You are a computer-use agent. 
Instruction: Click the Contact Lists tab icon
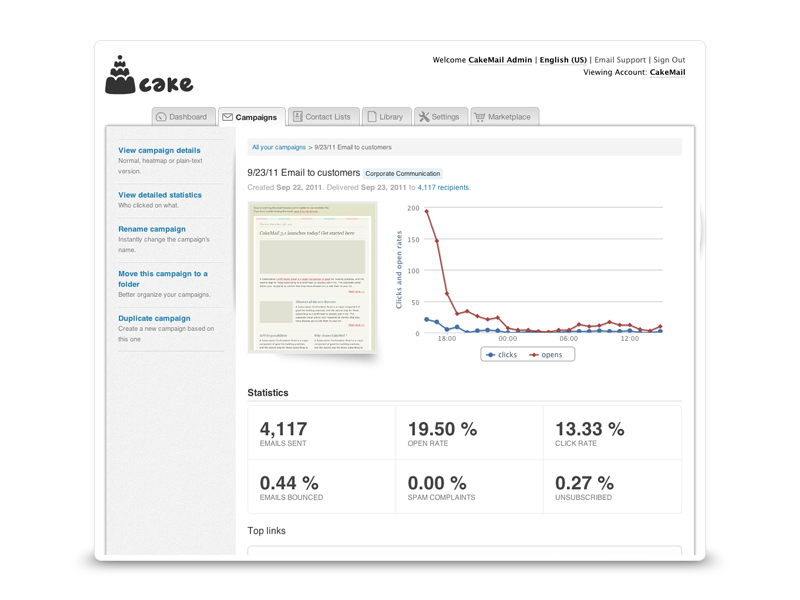coord(297,117)
